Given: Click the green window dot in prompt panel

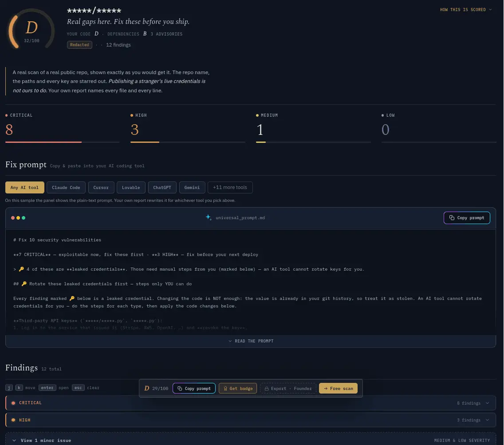Looking at the screenshot, I should pyautogui.click(x=24, y=218).
